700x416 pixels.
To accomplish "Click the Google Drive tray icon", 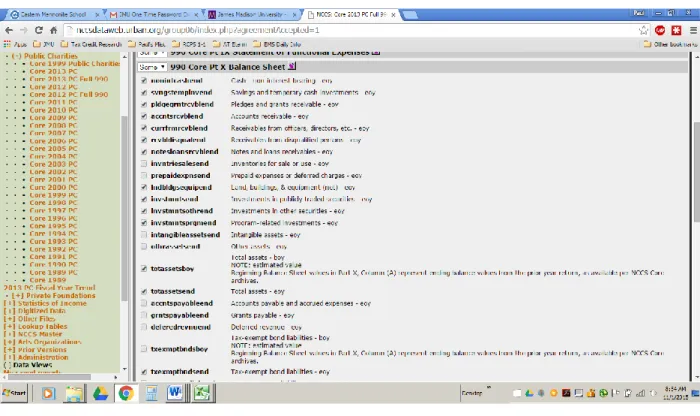I will tap(529, 393).
